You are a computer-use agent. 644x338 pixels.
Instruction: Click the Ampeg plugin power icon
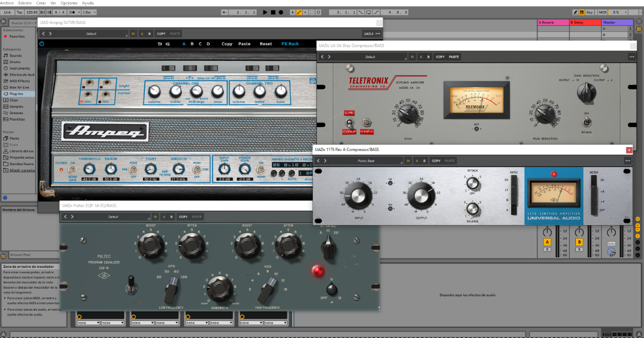coord(42,44)
